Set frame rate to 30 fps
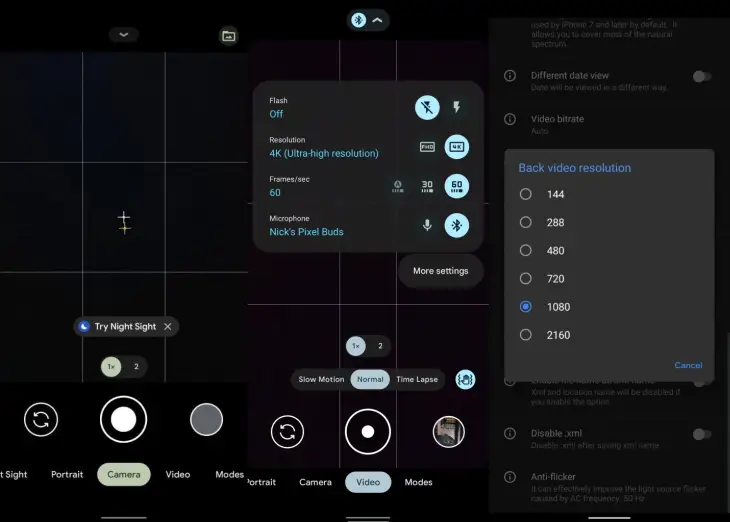The height and width of the screenshot is (522, 730). pyautogui.click(x=427, y=186)
